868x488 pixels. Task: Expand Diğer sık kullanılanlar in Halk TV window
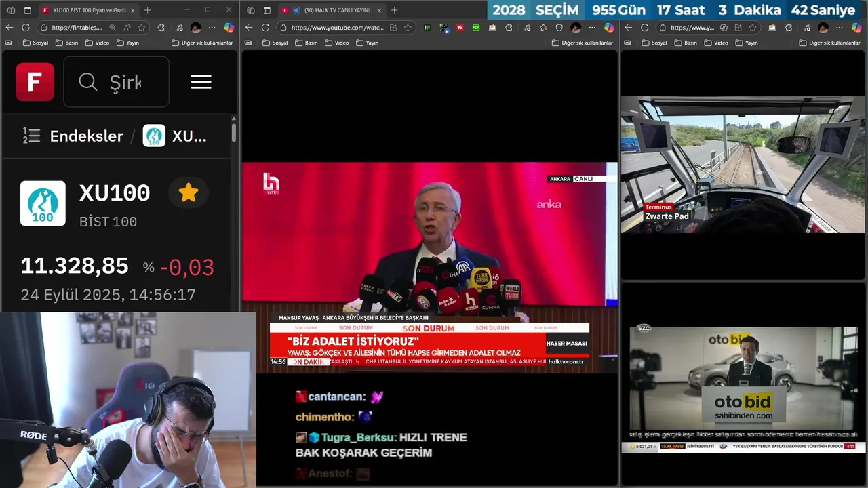coord(582,43)
